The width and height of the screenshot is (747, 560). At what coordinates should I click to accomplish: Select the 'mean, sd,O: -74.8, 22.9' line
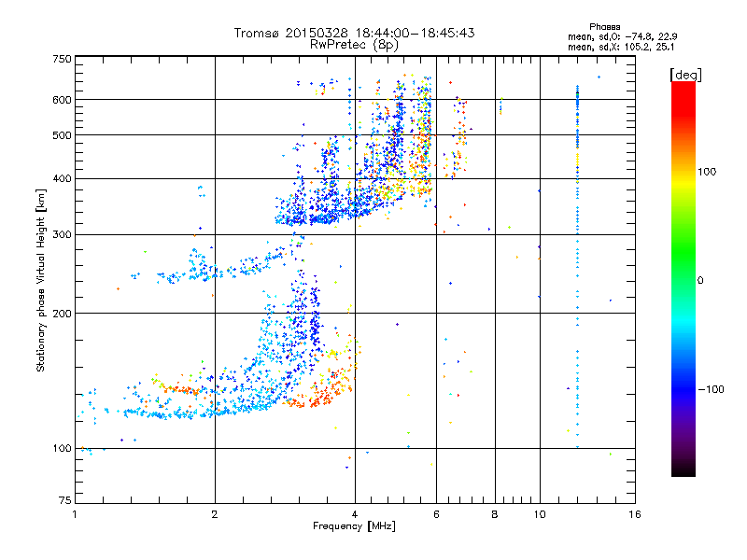coord(622,36)
